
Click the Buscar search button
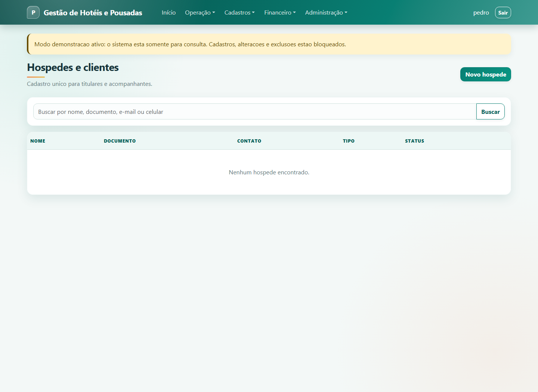[491, 112]
